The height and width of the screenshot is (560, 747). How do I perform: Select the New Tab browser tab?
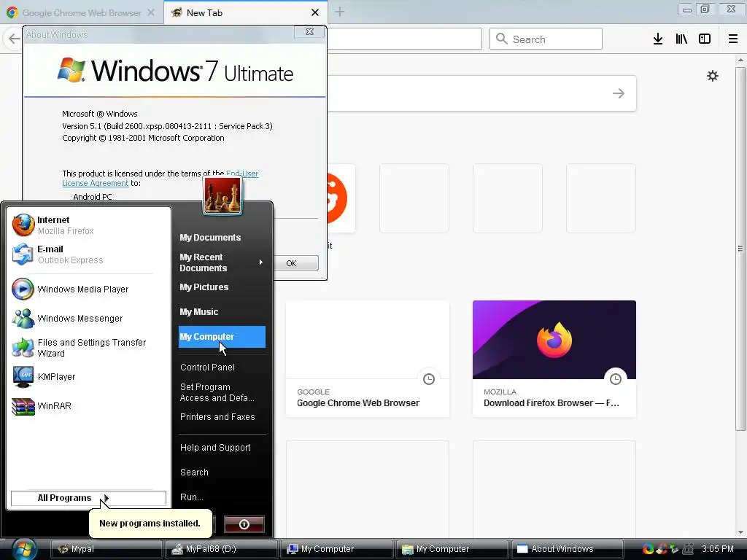[239, 13]
